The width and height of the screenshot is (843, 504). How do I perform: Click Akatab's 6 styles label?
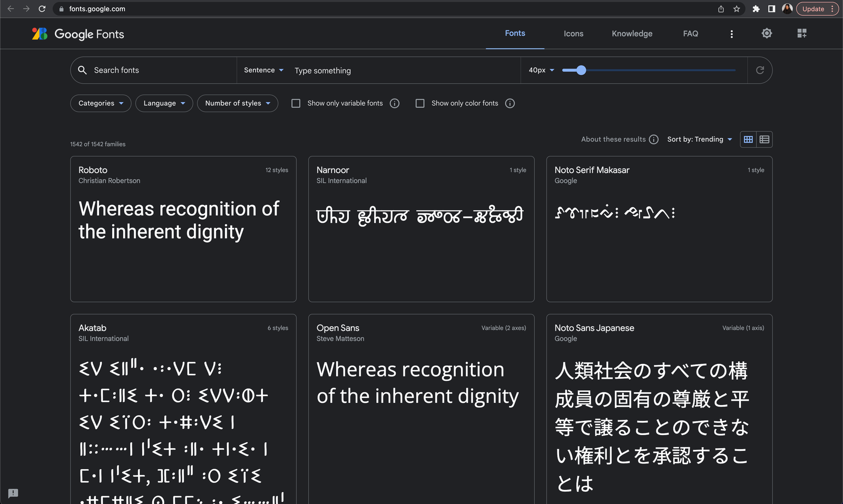coord(278,328)
